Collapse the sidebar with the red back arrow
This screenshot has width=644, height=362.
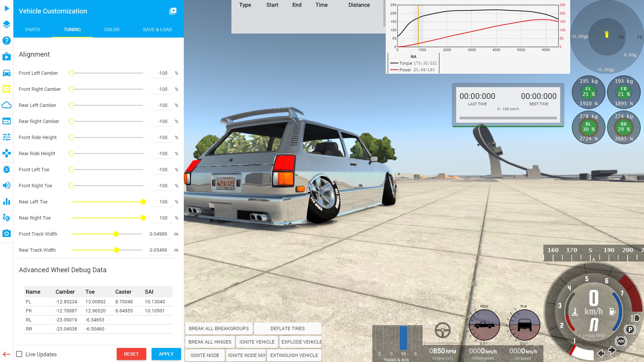point(6,354)
